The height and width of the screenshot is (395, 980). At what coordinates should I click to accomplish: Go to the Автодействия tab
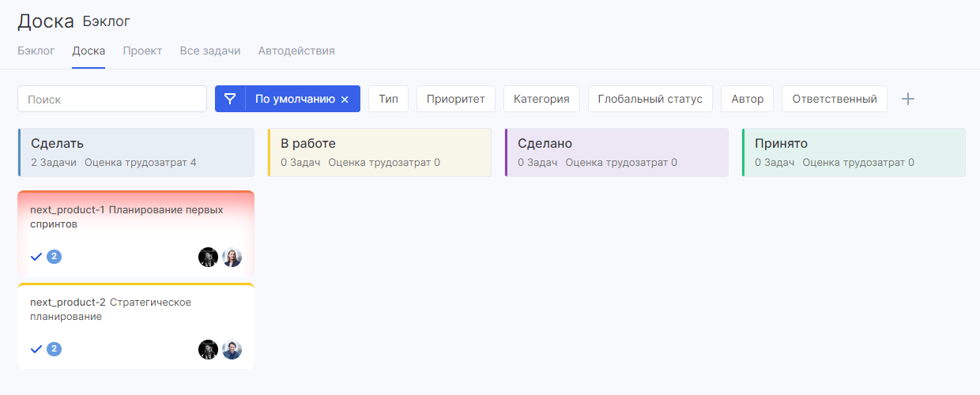(x=296, y=51)
